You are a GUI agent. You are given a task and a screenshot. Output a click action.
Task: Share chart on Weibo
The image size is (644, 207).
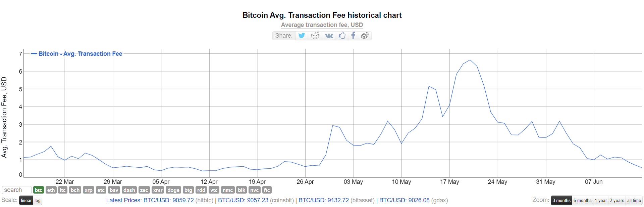pos(365,36)
